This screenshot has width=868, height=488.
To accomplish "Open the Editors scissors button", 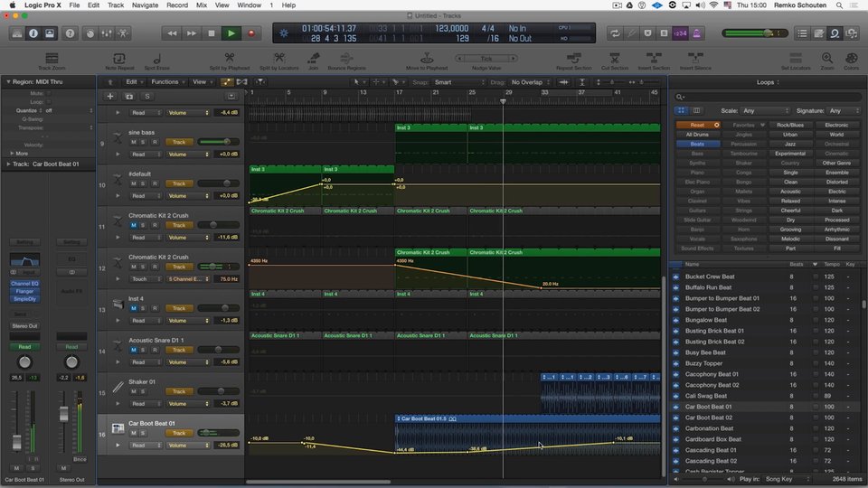I will [x=123, y=33].
